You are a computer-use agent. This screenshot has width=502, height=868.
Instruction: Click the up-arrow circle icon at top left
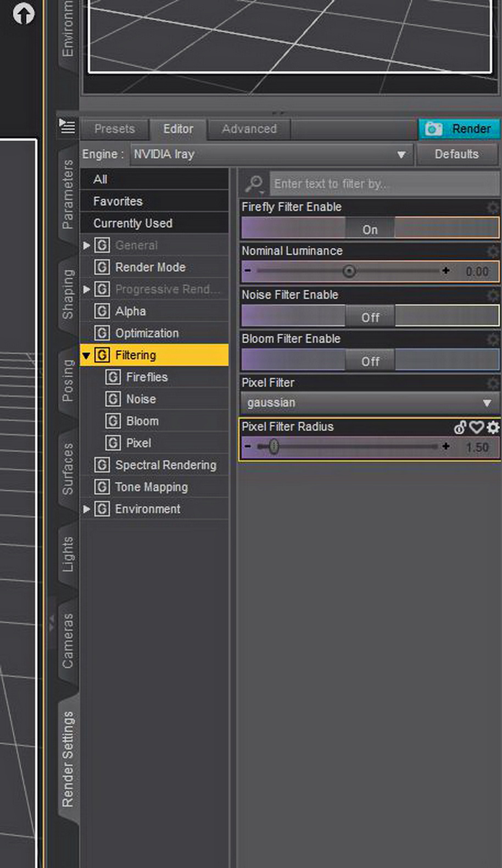tap(24, 14)
